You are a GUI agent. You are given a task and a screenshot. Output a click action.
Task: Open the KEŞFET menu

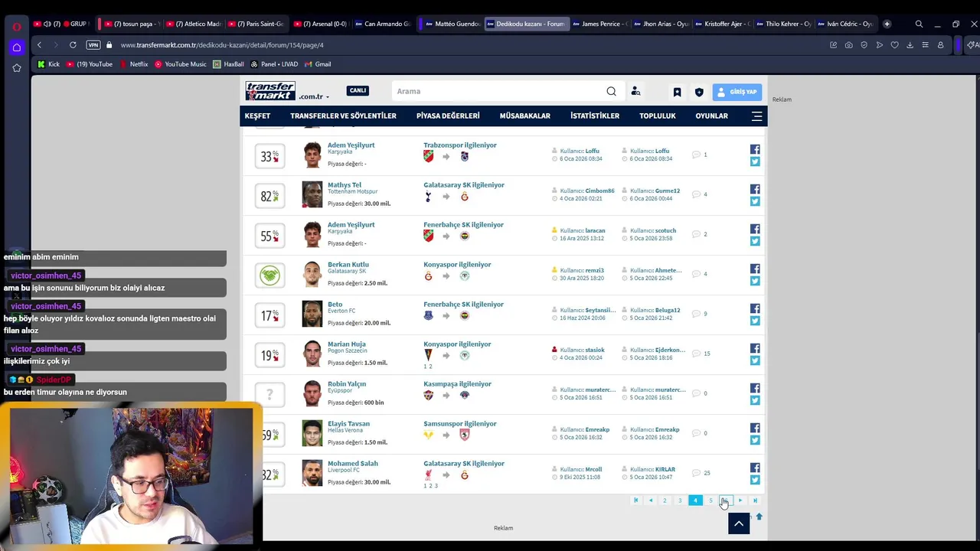[x=257, y=116]
